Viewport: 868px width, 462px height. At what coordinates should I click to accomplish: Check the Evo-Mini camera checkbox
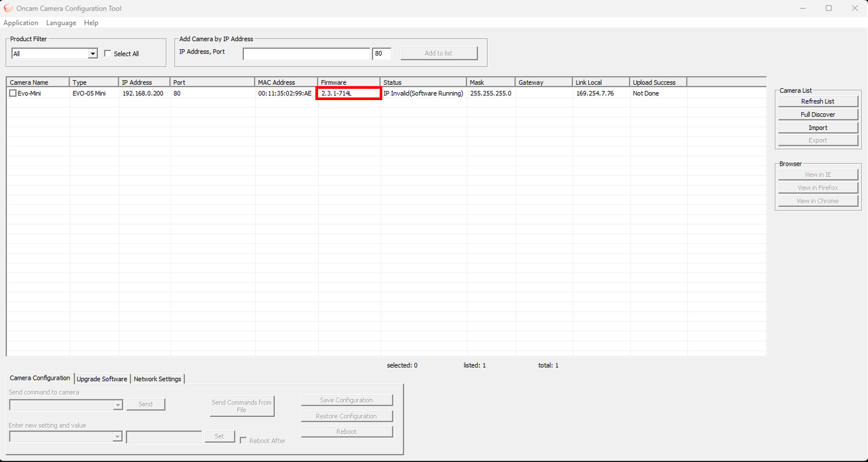13,93
